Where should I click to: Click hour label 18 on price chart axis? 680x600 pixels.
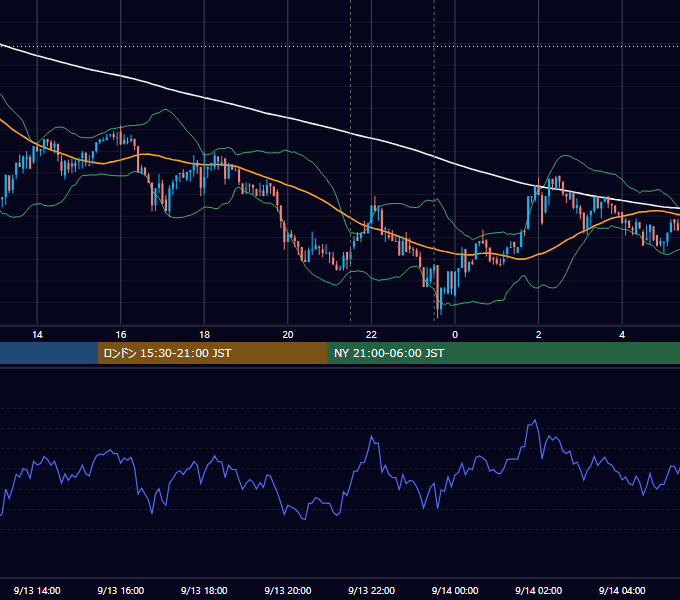204,335
